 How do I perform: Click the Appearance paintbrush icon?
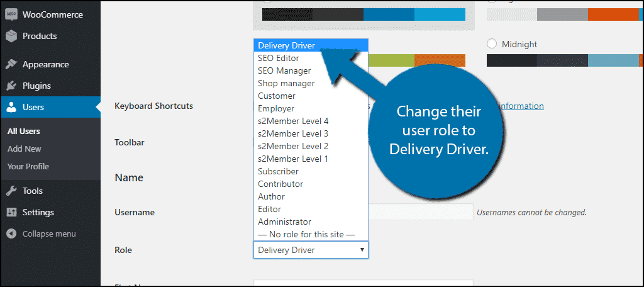(11, 65)
